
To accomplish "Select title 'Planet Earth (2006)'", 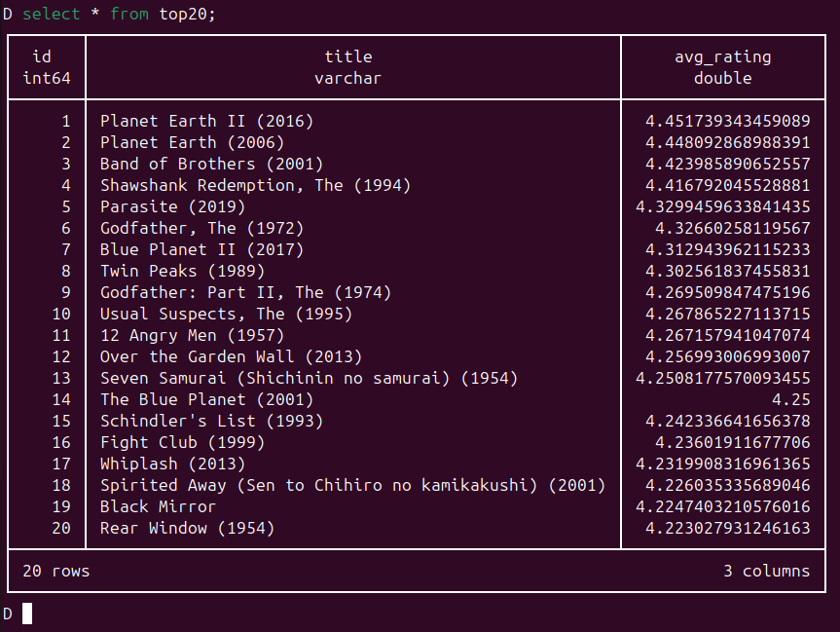I will 193,142.
